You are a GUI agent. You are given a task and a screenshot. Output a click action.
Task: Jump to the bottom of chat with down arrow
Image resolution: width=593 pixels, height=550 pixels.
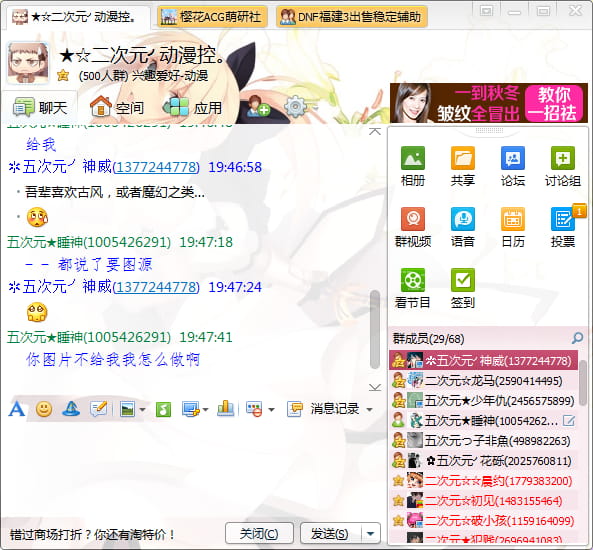click(375, 388)
